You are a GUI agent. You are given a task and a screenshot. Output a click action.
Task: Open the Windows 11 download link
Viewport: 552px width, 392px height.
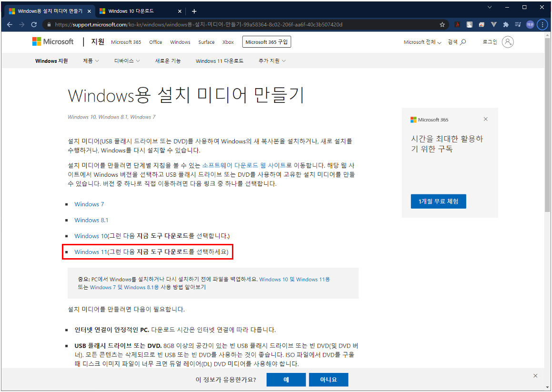[x=90, y=252]
